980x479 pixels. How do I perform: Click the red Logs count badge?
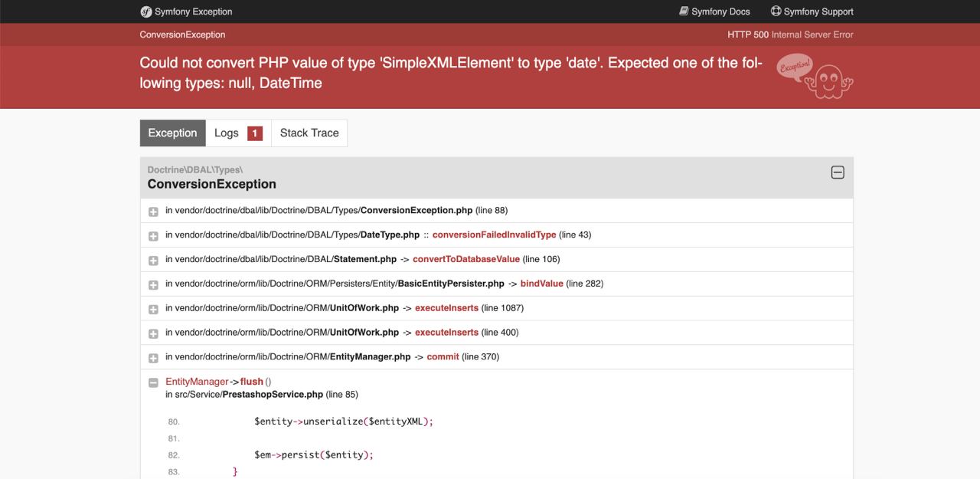click(255, 133)
